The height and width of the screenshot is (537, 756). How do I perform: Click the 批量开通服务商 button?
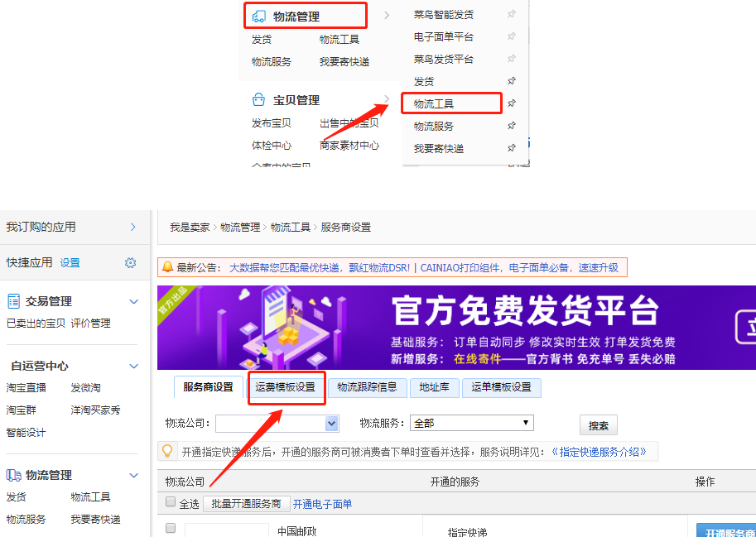[x=247, y=504]
